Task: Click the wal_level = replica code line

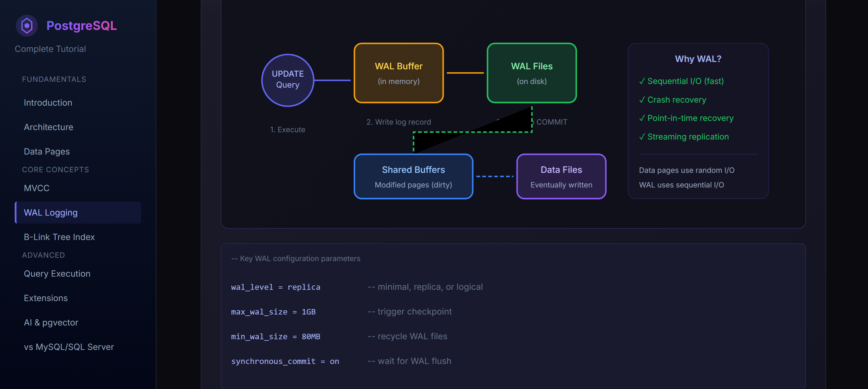Action: [x=275, y=287]
